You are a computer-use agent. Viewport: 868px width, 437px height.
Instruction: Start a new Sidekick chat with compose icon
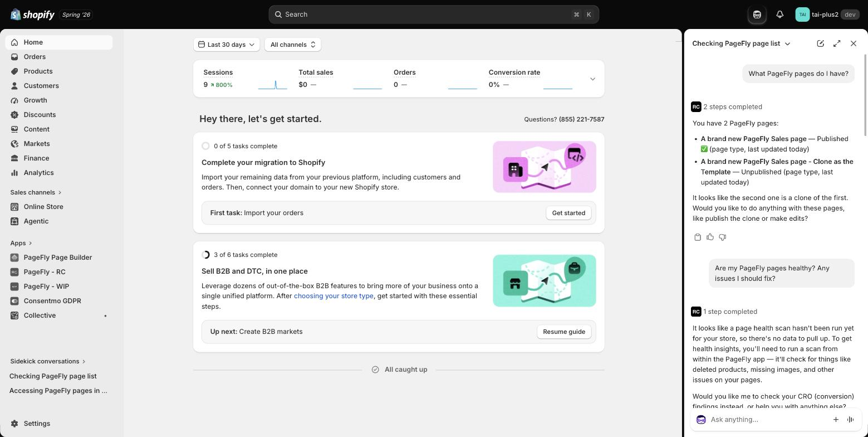(x=820, y=43)
